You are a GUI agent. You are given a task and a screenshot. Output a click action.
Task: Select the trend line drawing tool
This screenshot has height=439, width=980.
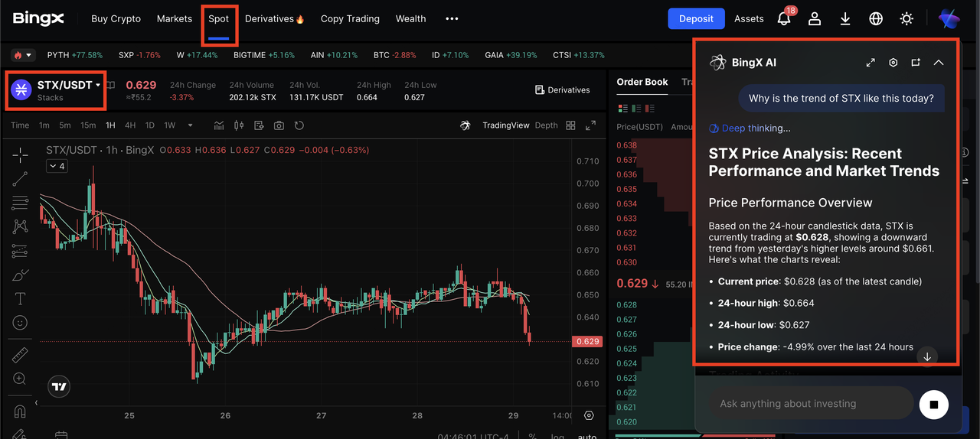click(x=20, y=179)
